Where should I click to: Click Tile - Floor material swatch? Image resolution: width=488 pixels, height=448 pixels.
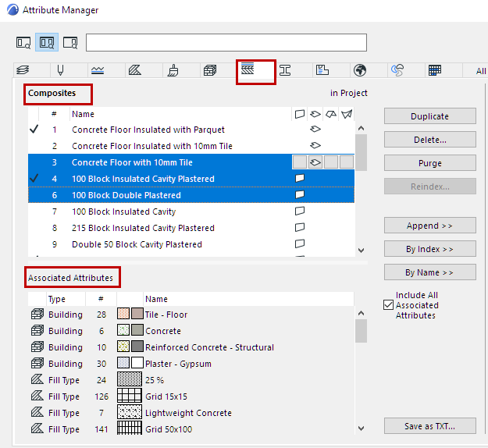(130, 314)
